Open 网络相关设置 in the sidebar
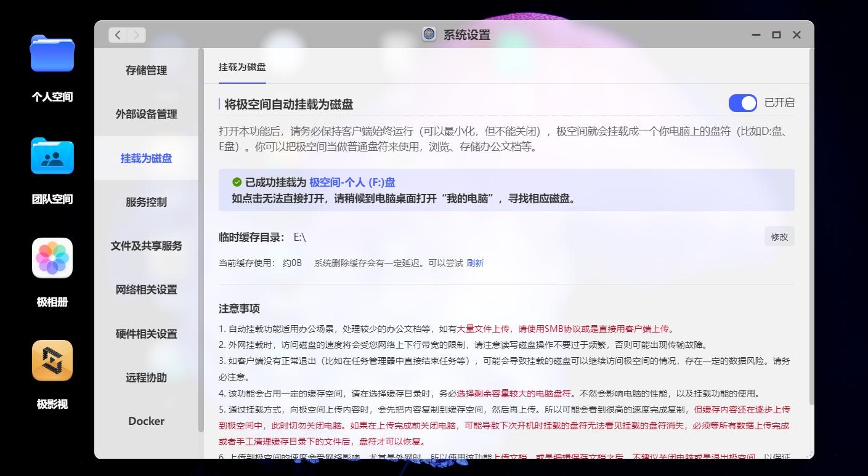868x476 pixels. click(x=147, y=289)
